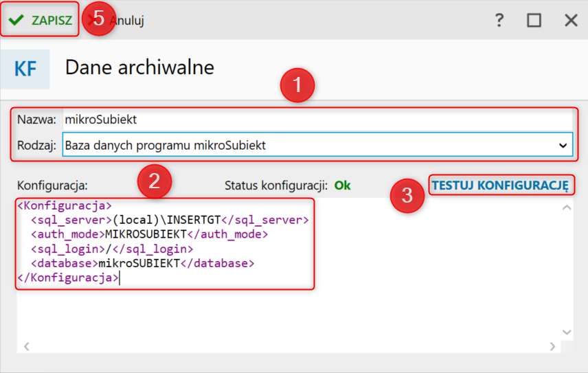
Task: Click the editor scroll right arrow
Action: pyautogui.click(x=552, y=346)
